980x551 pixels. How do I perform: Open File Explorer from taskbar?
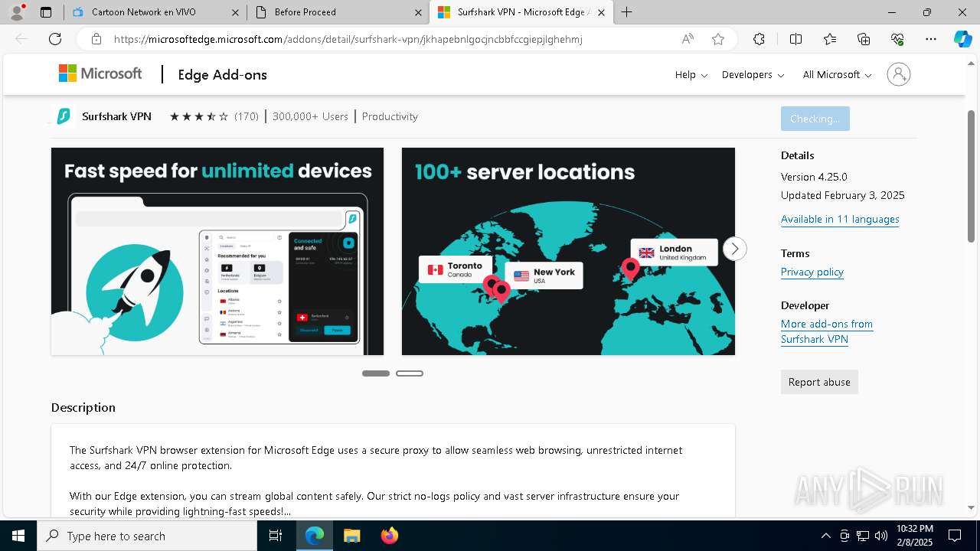(x=351, y=536)
